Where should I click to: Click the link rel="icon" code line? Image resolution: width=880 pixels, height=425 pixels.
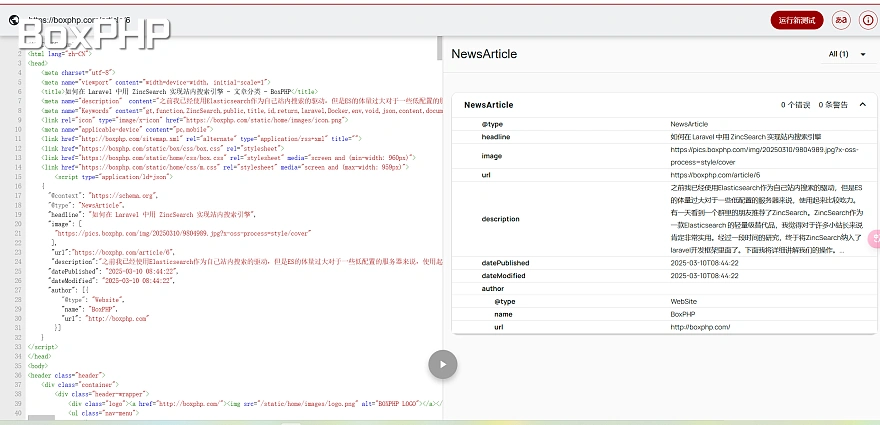tap(195, 120)
